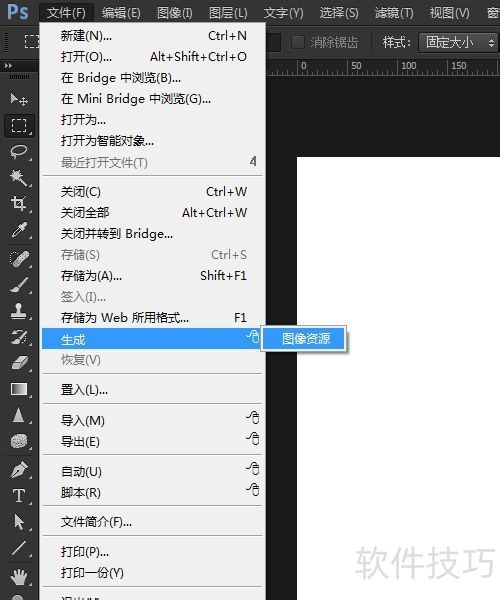The image size is (500, 600).
Task: Expand 最近打开文件(T) submenu
Action: tap(152, 162)
